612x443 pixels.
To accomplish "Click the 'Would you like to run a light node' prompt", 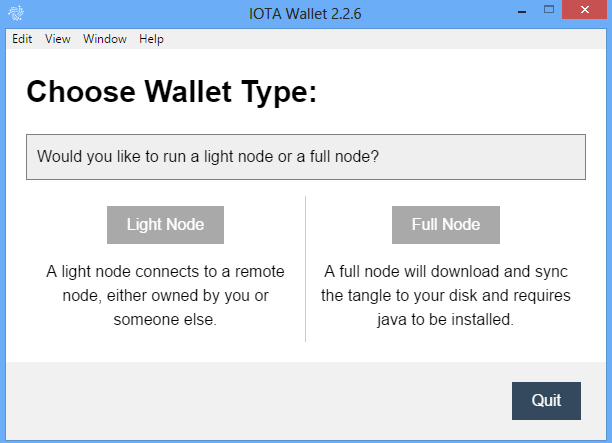I will pos(306,157).
